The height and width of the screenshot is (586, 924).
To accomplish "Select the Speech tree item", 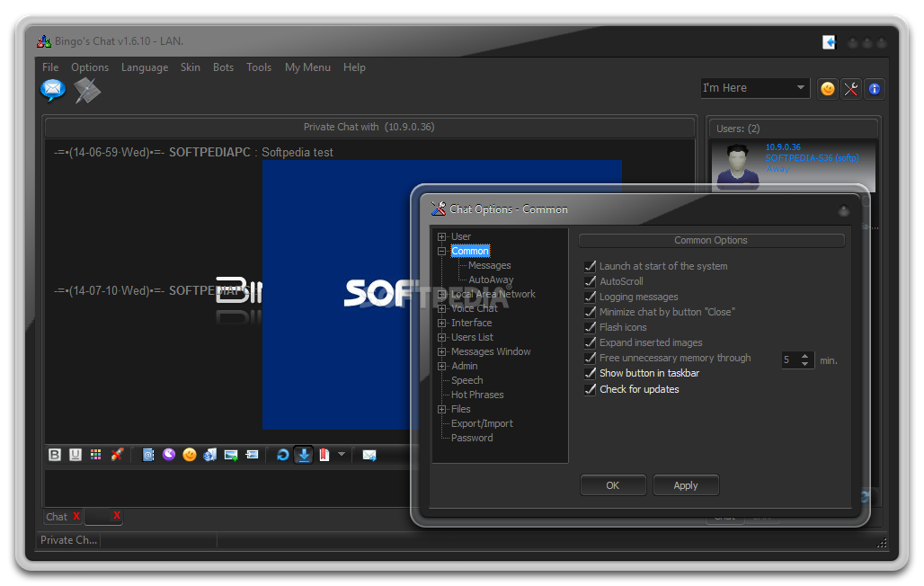I will pos(466,380).
